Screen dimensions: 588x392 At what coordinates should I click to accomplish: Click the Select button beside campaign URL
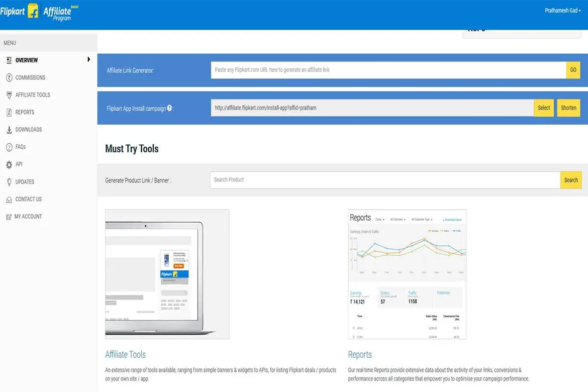[x=544, y=108]
